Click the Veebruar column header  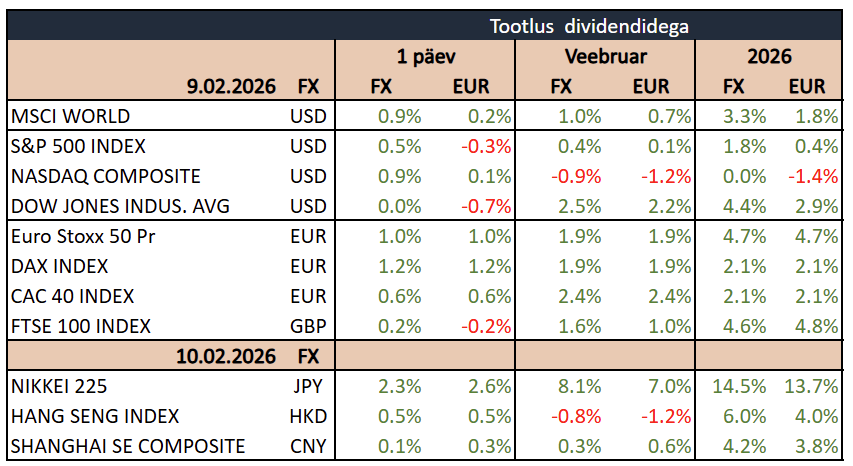(x=605, y=56)
